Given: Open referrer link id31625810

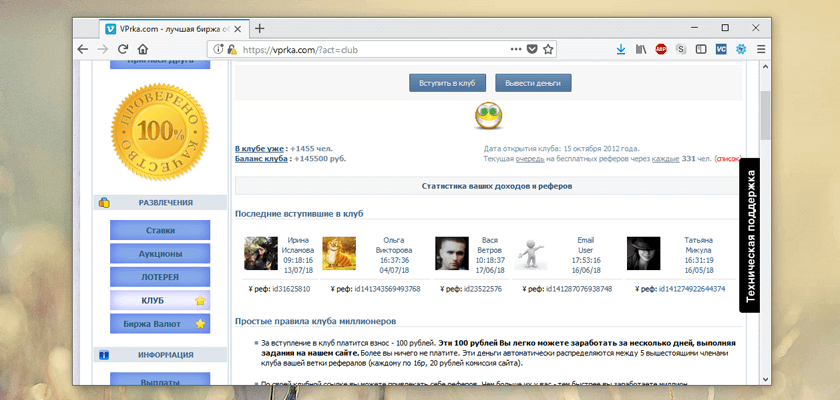Looking at the screenshot, I should (289, 289).
